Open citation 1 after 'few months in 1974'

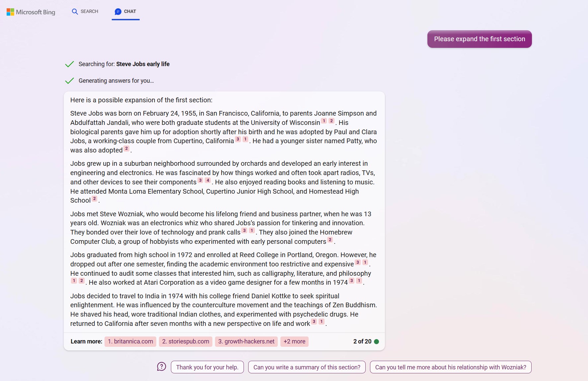coord(359,281)
